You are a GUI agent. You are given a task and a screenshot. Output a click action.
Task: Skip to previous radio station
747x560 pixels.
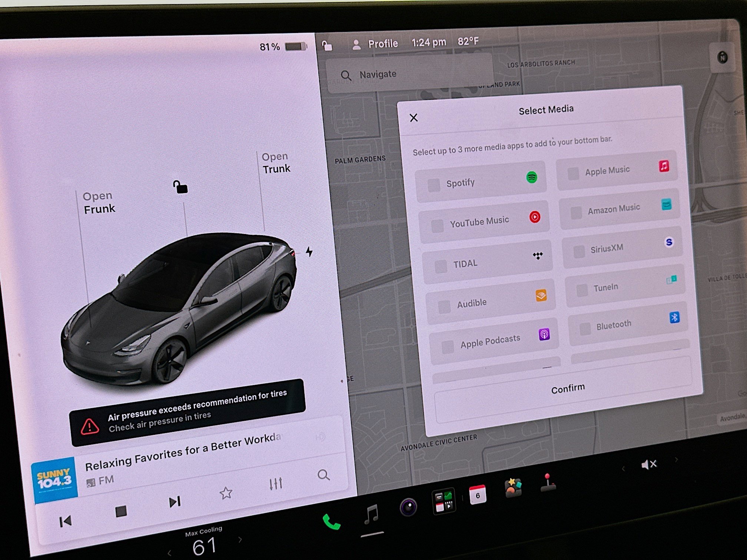pyautogui.click(x=65, y=521)
